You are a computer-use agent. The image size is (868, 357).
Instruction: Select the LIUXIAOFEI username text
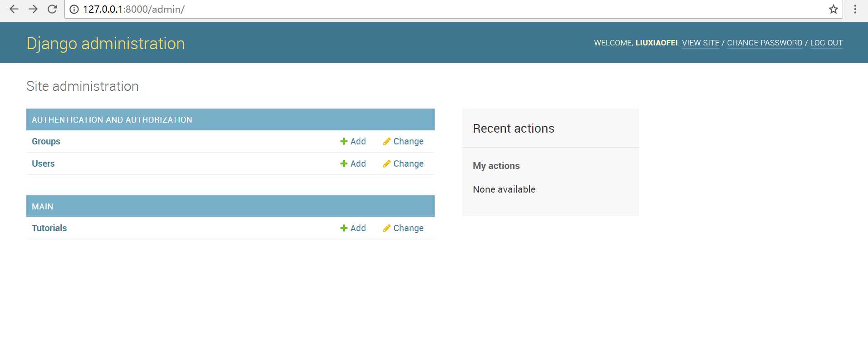(x=656, y=43)
